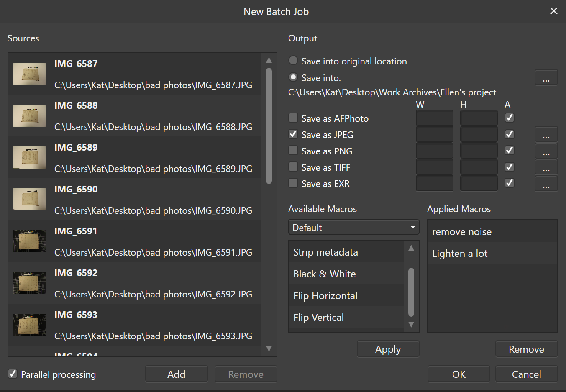The height and width of the screenshot is (392, 566).
Task: Open JPEG export options ellipsis button
Action: (x=546, y=135)
